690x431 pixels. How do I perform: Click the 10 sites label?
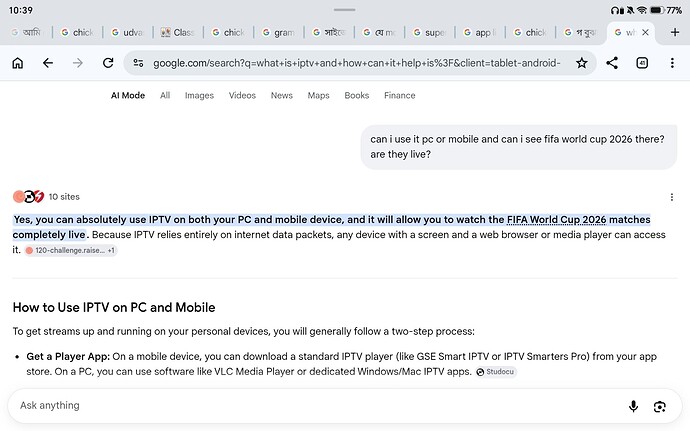[64, 196]
